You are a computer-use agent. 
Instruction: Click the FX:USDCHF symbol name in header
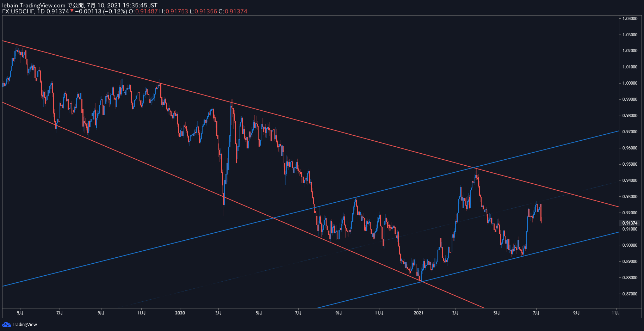point(18,11)
